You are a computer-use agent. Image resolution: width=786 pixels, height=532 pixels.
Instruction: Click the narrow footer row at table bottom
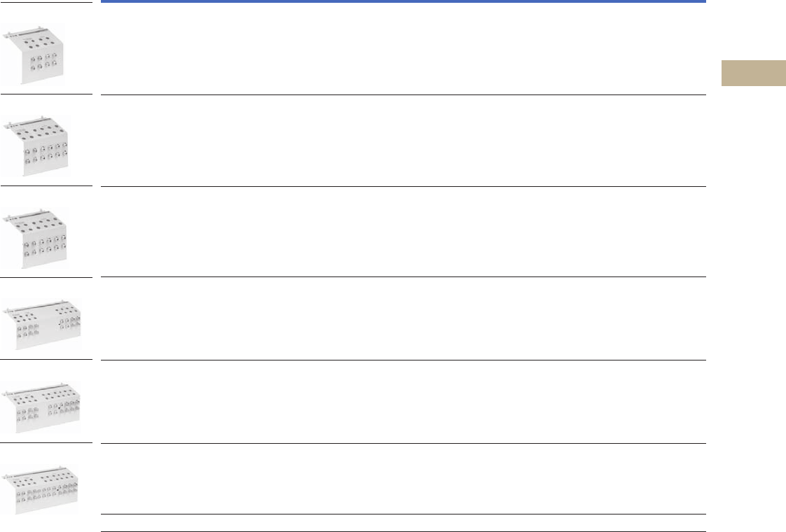pos(403,523)
